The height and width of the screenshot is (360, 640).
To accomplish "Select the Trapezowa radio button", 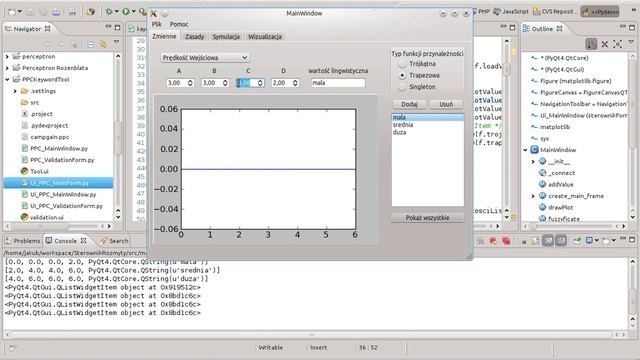I will coord(402,75).
